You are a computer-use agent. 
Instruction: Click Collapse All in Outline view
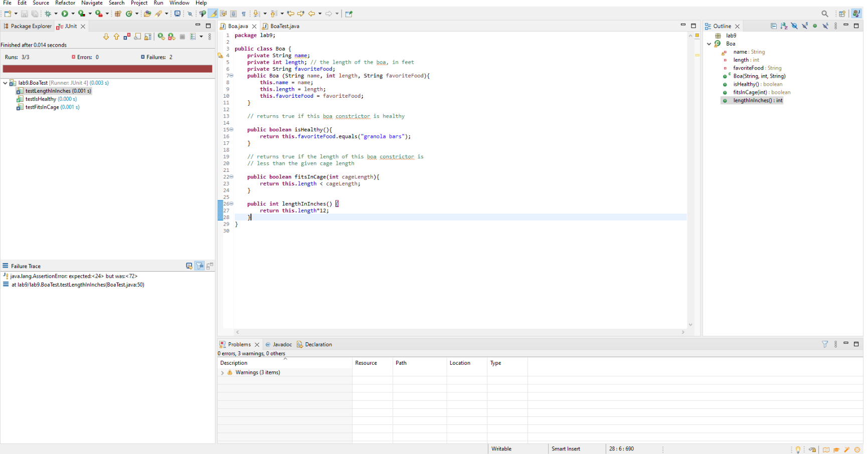pos(774,26)
